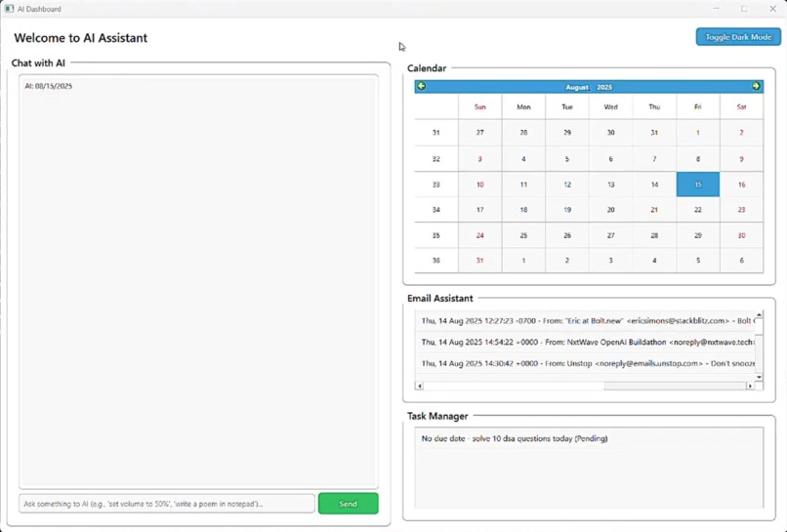Select August 22 in the calendar
Screen dimensions: 787x532
pos(698,209)
